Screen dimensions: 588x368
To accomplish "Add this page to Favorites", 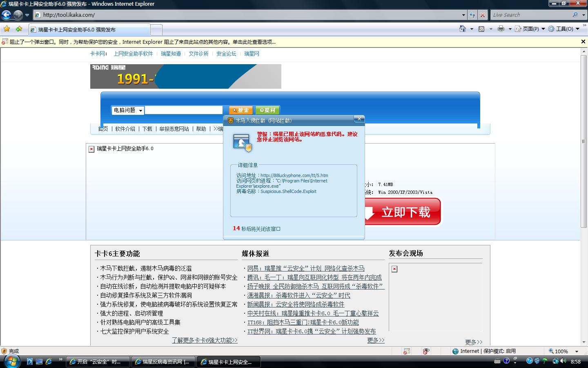I will 19,29.
